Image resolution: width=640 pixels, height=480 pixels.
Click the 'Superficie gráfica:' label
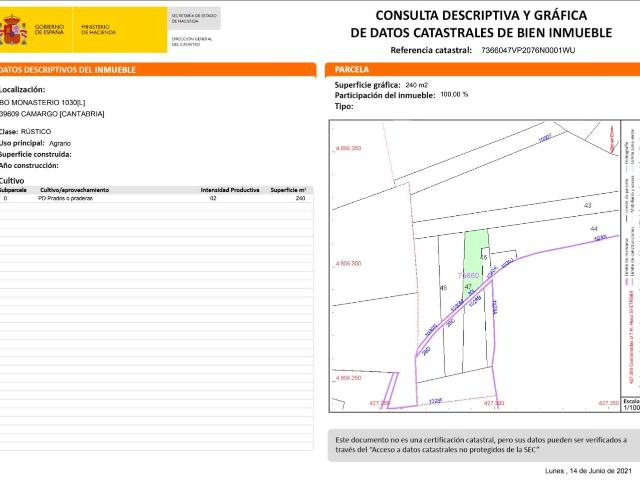point(367,85)
